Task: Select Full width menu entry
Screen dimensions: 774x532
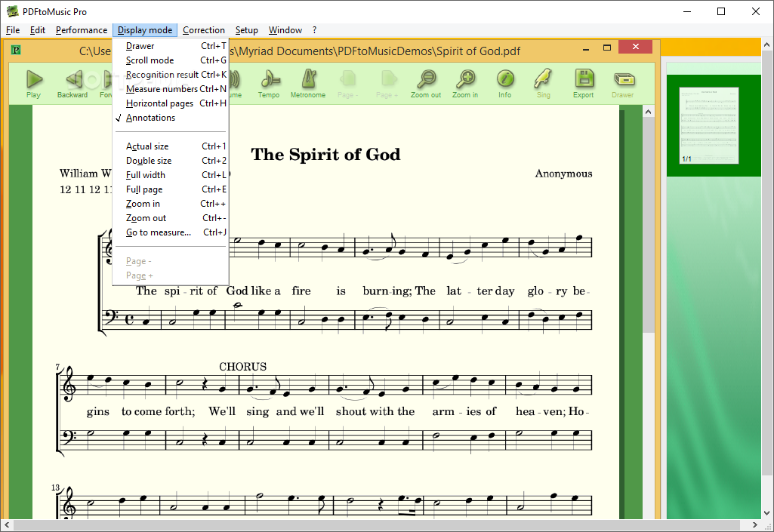Action: tap(171, 175)
